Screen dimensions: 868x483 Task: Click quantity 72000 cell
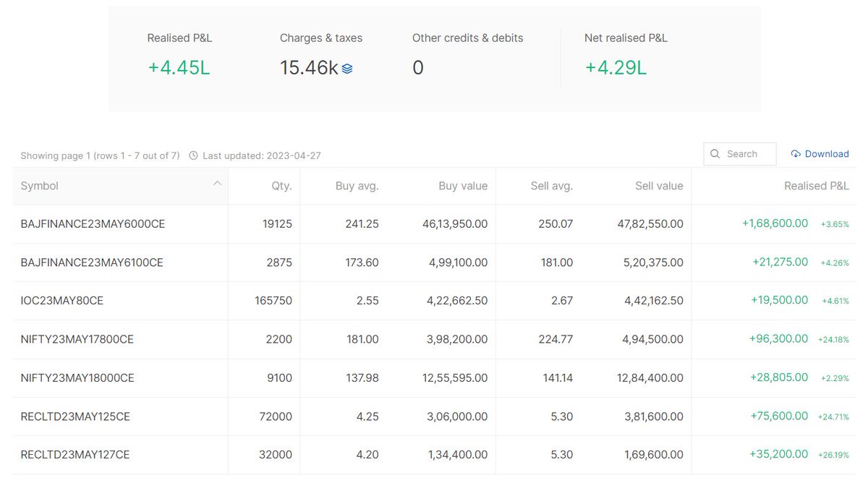276,416
